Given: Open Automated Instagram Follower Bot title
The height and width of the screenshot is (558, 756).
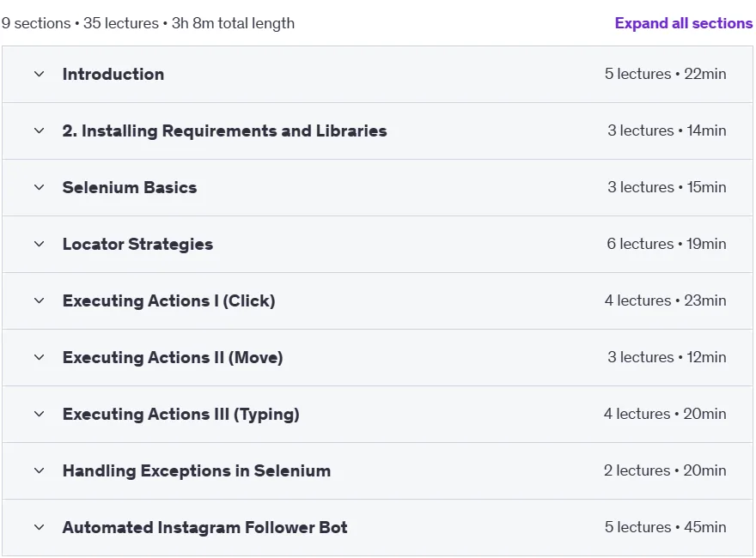Looking at the screenshot, I should point(205,528).
